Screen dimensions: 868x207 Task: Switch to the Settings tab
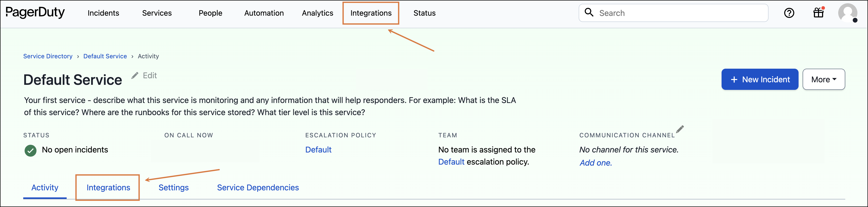173,188
